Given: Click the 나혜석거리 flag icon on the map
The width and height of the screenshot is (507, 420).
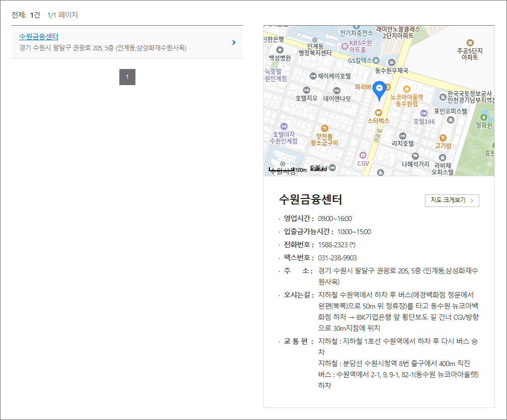Looking at the screenshot, I should coord(415,156).
